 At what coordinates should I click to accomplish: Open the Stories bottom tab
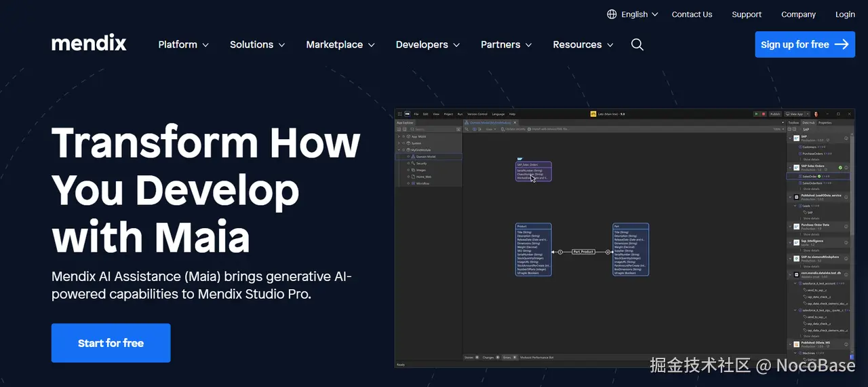coord(471,357)
